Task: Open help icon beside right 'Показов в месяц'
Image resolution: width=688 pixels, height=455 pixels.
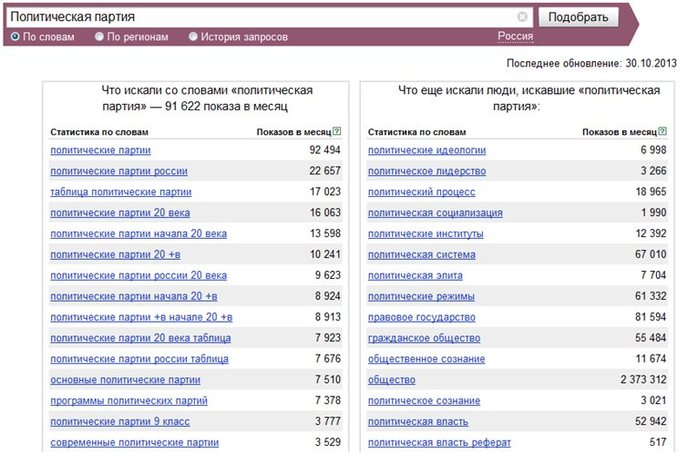Action: tap(663, 131)
